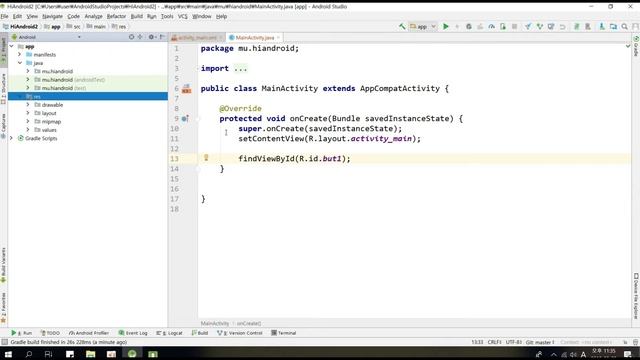Toggle the Favorites side tab

(x=3, y=307)
